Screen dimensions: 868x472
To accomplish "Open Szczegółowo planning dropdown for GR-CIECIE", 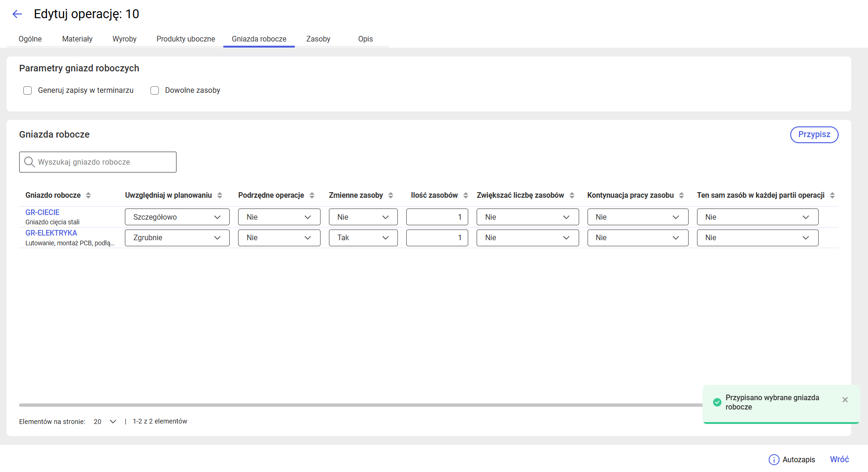I will [177, 217].
